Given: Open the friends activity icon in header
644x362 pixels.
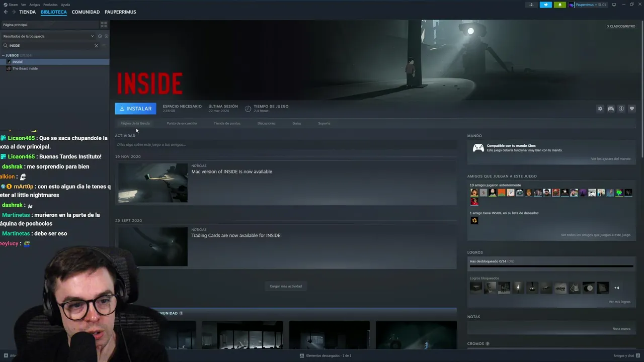Looking at the screenshot, I should [x=531, y=5].
